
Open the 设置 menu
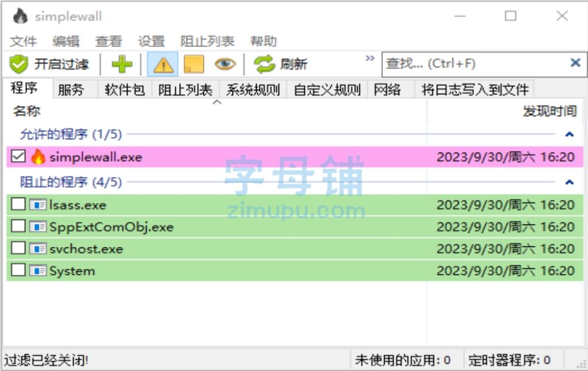tap(152, 41)
